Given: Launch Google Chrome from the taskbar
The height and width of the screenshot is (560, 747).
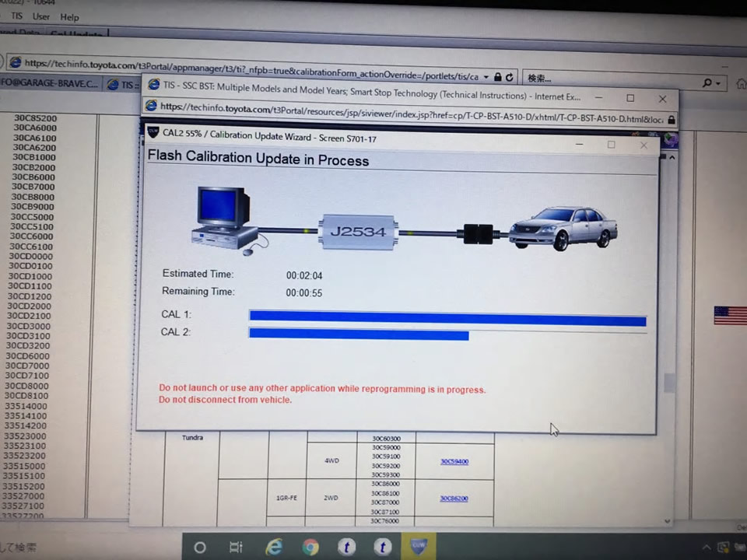Looking at the screenshot, I should click(310, 548).
